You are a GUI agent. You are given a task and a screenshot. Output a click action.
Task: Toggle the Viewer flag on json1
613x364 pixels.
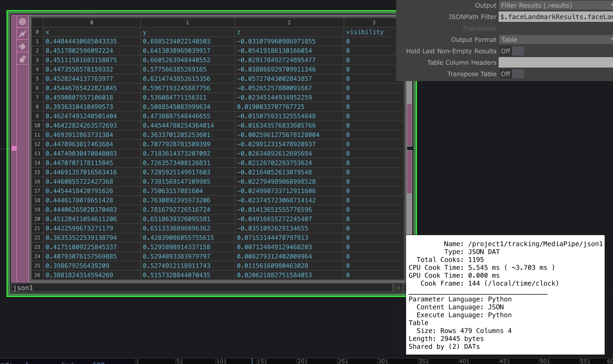(x=22, y=22)
